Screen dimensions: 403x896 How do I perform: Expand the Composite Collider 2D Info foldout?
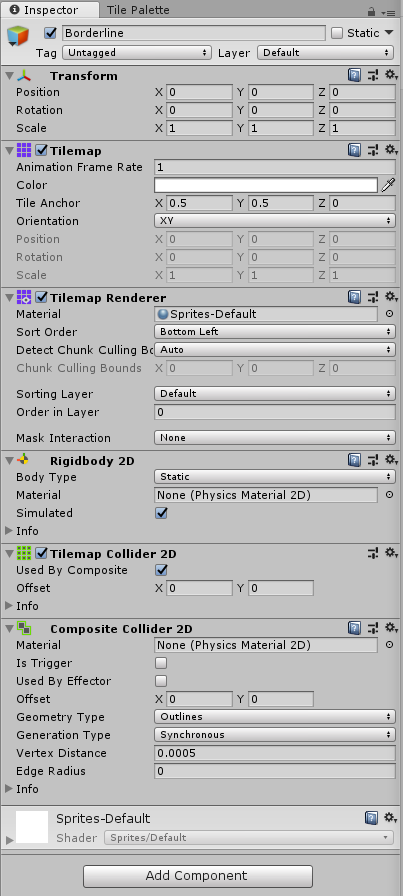[x=9, y=789]
